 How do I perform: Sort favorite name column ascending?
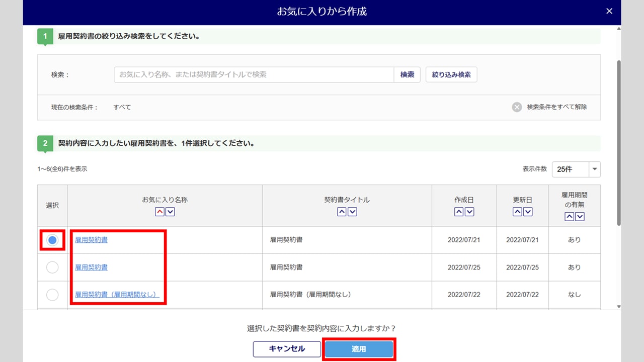[x=159, y=212]
